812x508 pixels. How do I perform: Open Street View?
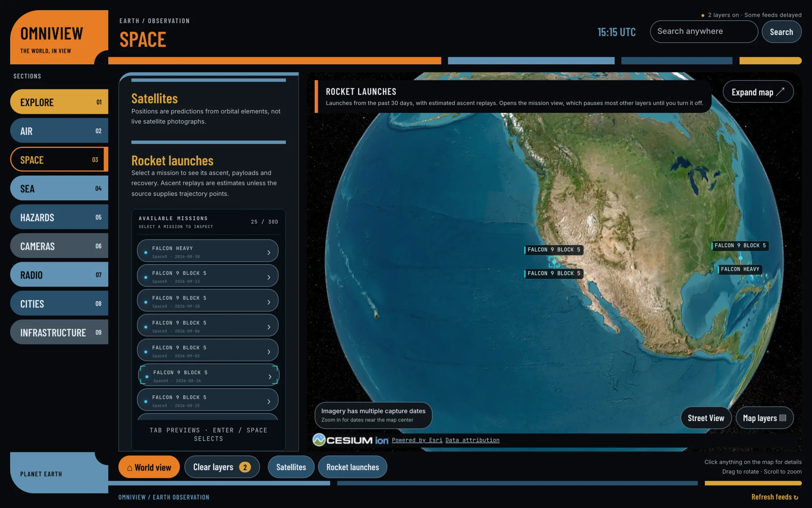click(706, 418)
